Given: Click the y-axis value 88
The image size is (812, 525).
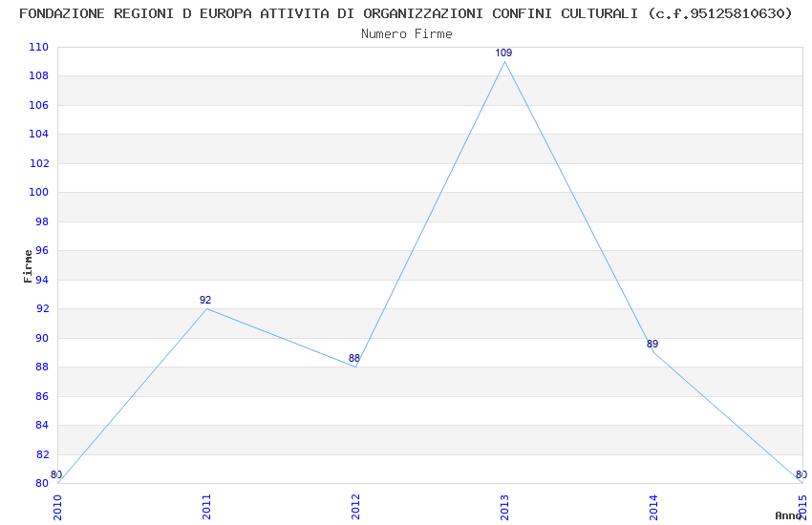Looking at the screenshot, I should pyautogui.click(x=42, y=367).
